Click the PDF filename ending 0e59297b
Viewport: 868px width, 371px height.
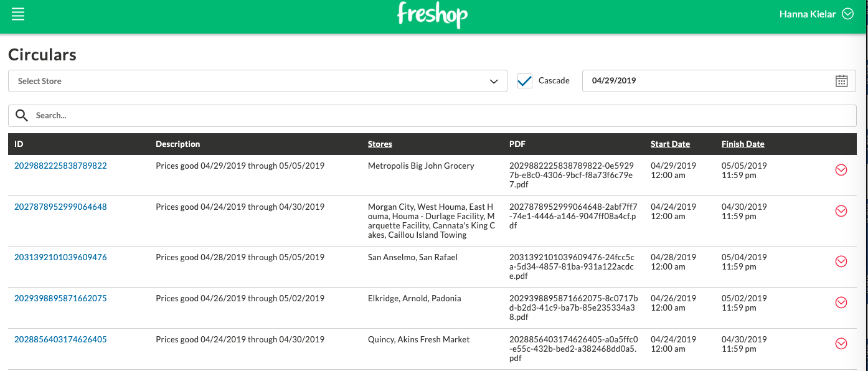(x=572, y=175)
